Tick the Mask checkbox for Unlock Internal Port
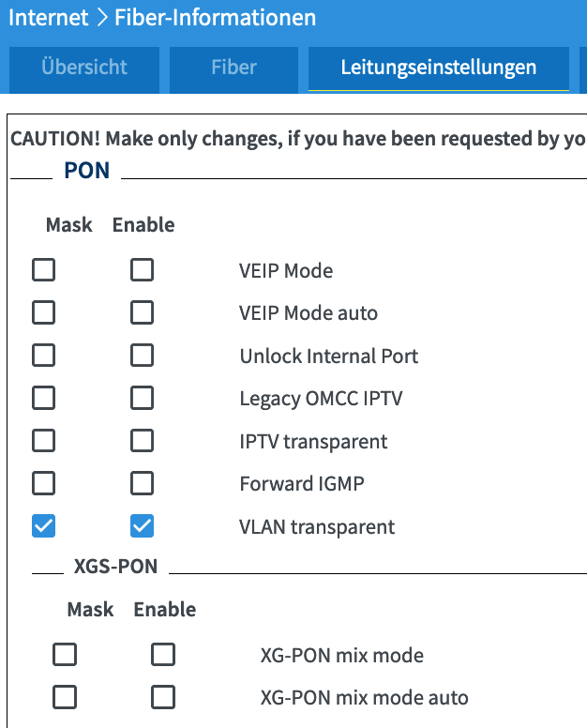 (x=44, y=356)
